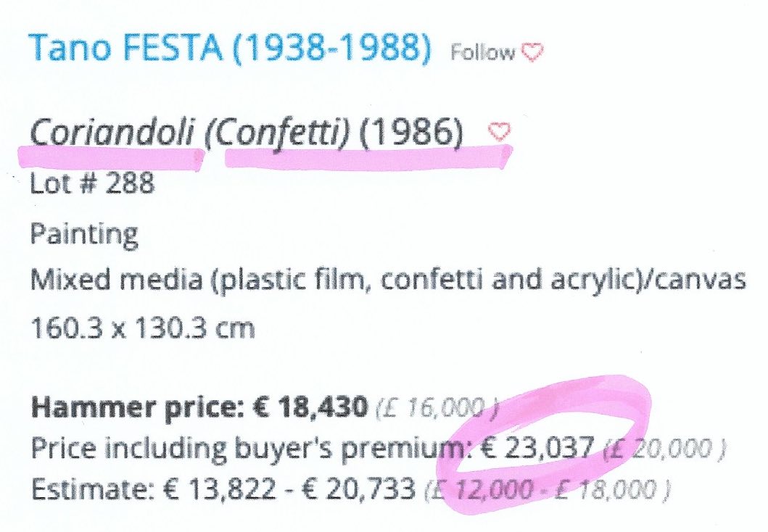The image size is (768, 532).
Task: Click the artist dates (1938-1988)
Action: pyautogui.click(x=331, y=48)
